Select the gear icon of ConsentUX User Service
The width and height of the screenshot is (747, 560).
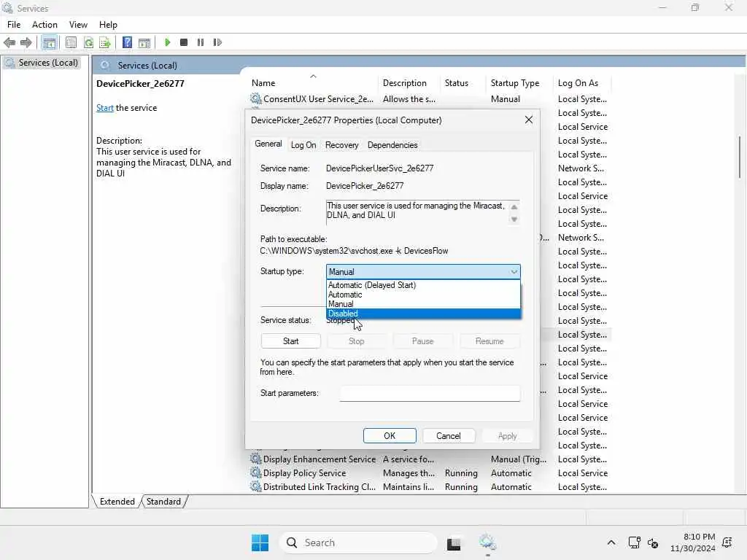click(256, 98)
